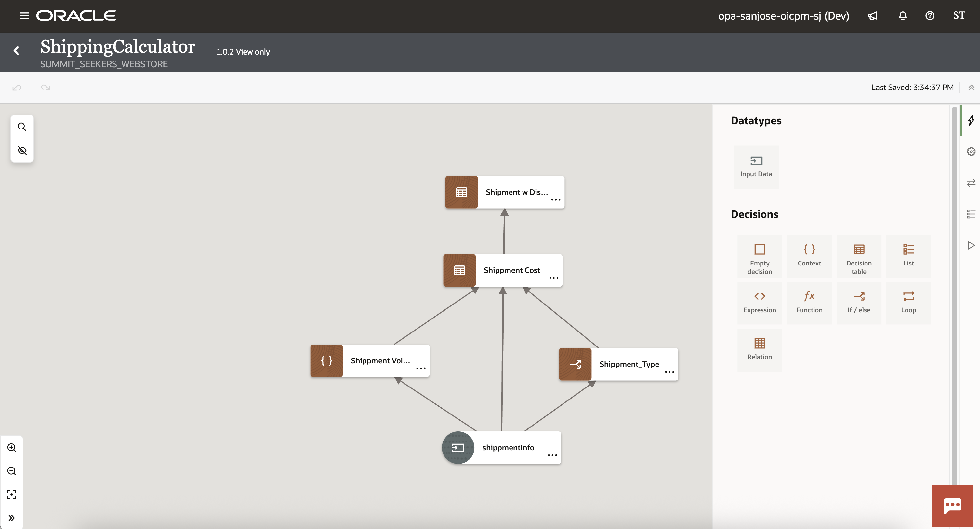This screenshot has height=529, width=980.
Task: Switch to the settings gear side tab
Action: click(971, 152)
